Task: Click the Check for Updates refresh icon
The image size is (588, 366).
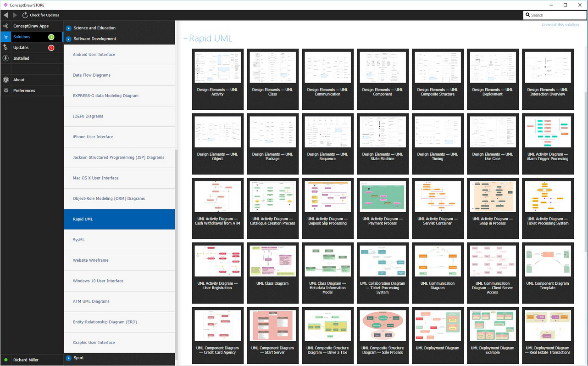Action: click(x=25, y=15)
